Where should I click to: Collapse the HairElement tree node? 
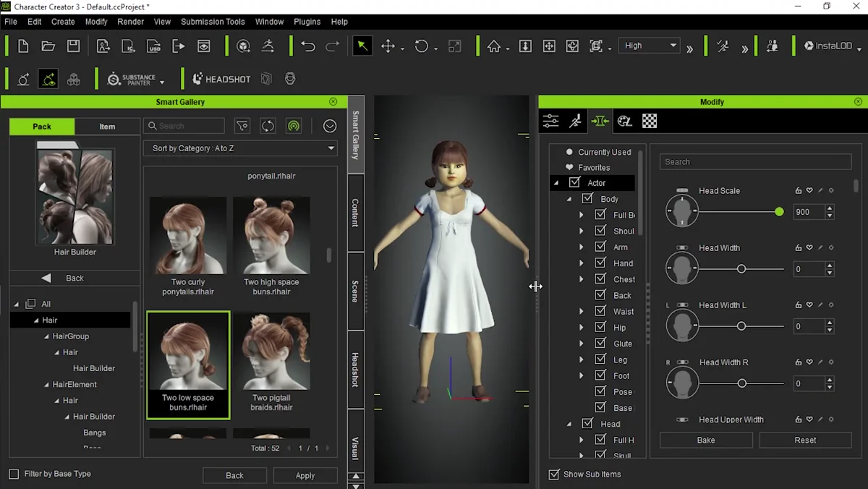point(46,385)
